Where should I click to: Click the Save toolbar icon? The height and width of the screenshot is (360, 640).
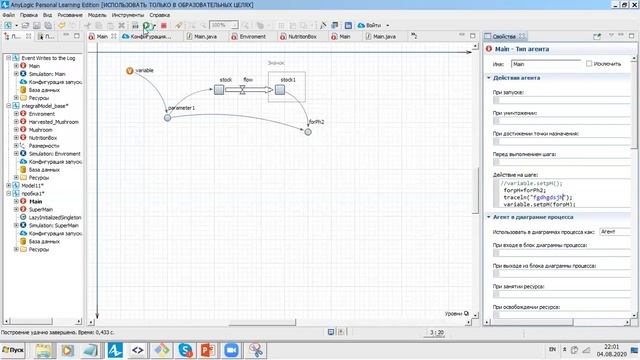(x=37, y=25)
